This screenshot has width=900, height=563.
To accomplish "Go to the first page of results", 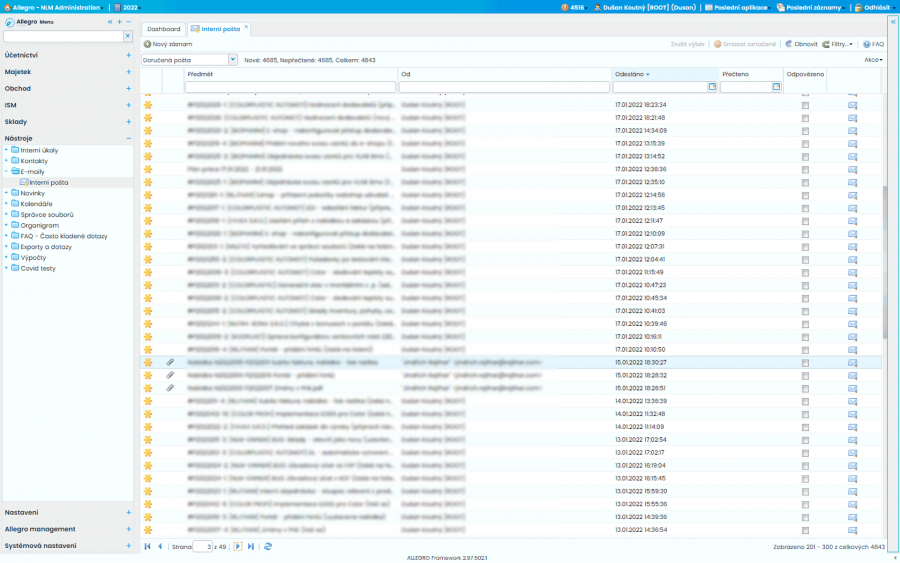I will [148, 547].
